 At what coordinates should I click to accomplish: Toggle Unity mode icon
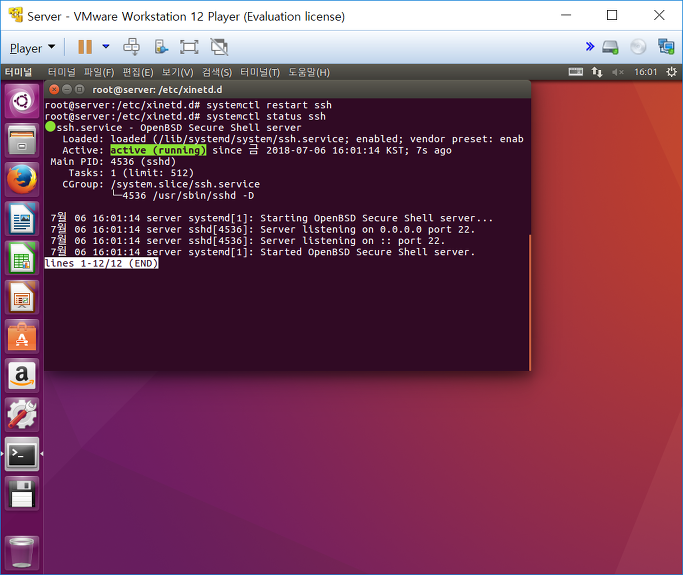(x=219, y=47)
